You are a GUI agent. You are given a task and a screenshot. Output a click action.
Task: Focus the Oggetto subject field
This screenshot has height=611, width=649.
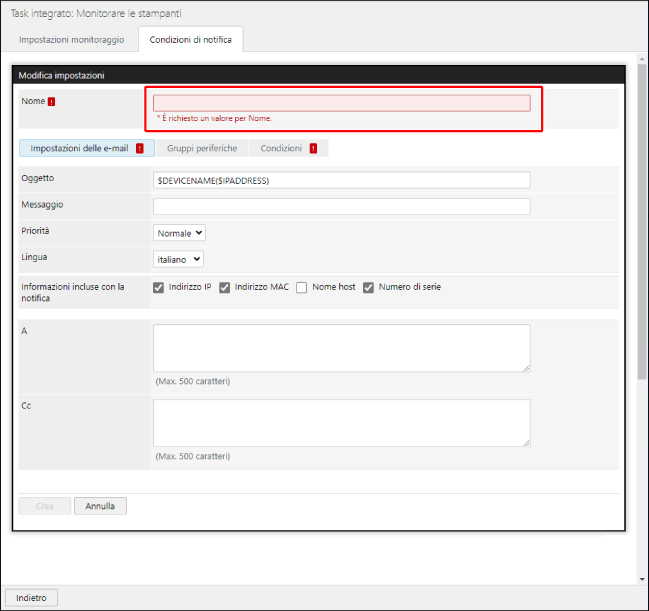tap(341, 180)
